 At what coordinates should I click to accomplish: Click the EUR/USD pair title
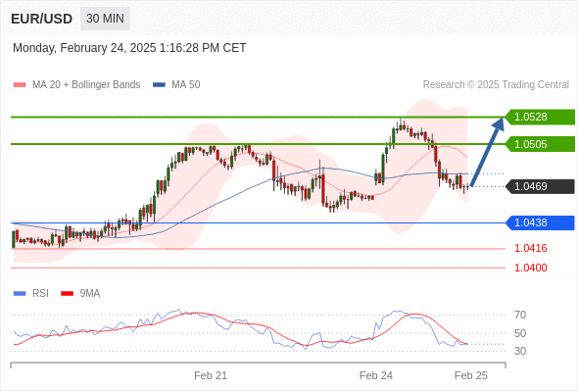[42, 19]
